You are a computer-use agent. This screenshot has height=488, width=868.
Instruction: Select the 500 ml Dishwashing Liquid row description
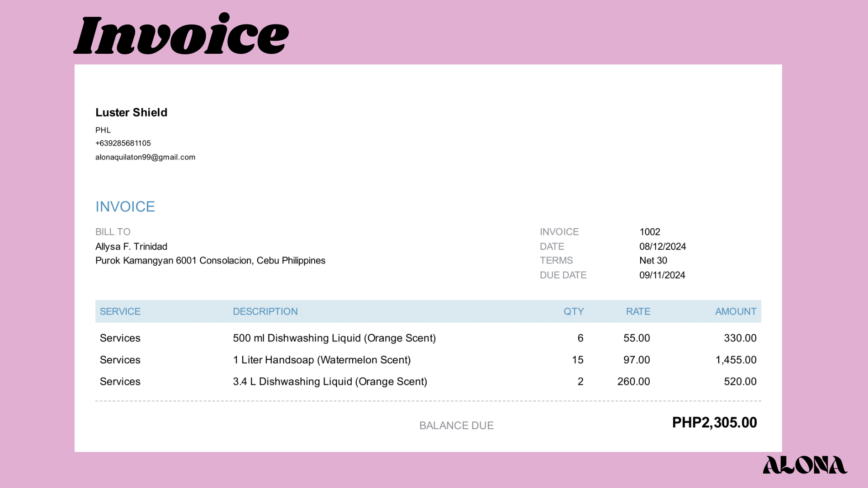[x=334, y=338]
